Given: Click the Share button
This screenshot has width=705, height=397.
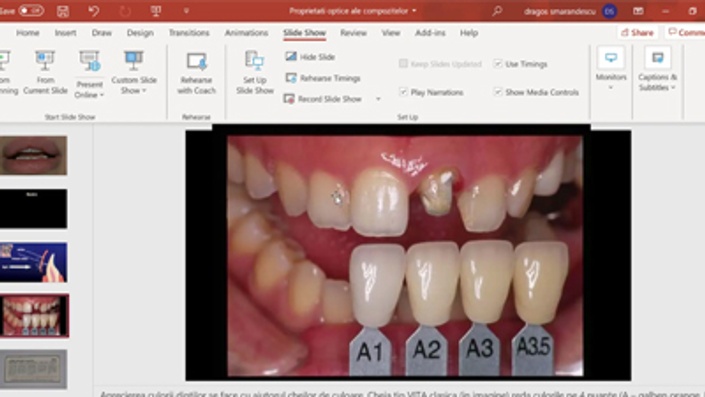Looking at the screenshot, I should coord(637,32).
